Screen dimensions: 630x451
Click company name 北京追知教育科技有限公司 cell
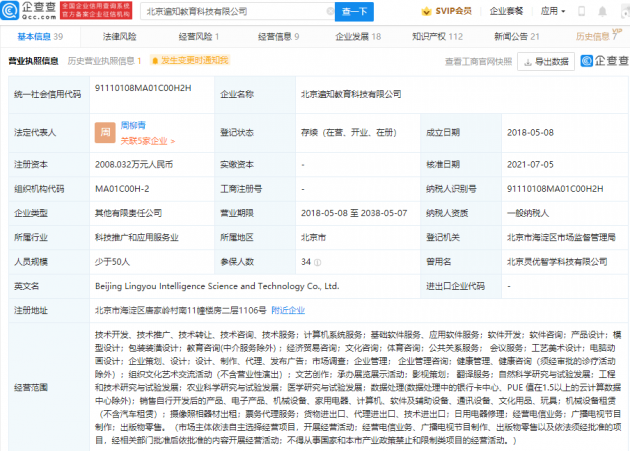[351, 94]
